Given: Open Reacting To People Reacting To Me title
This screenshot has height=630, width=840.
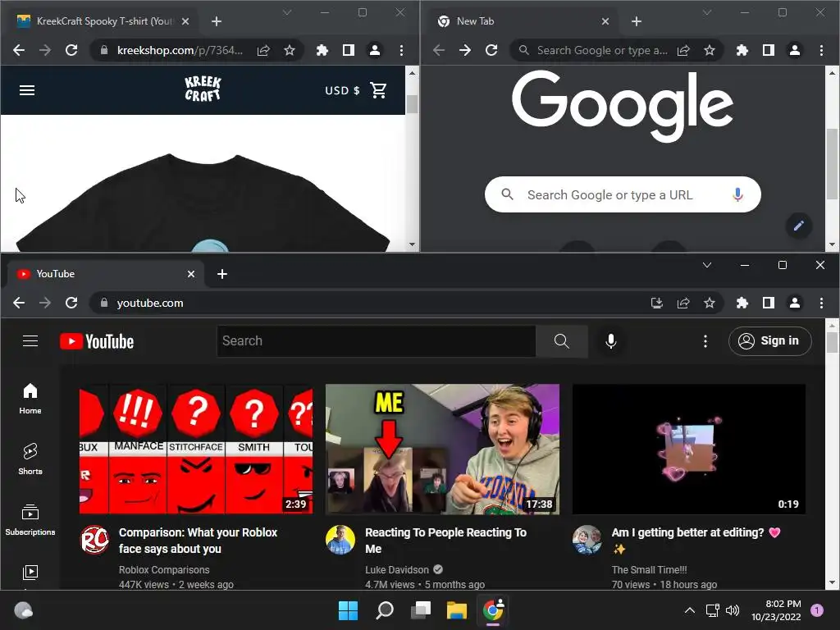Looking at the screenshot, I should [x=445, y=540].
